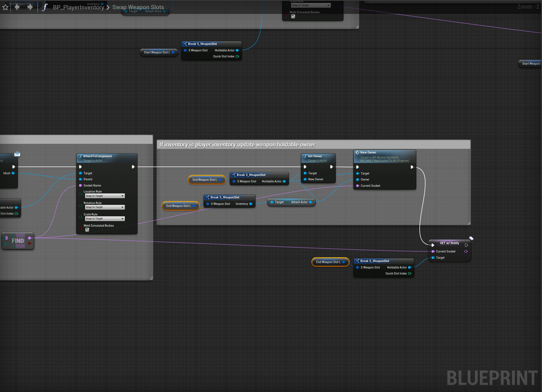Navigate back with the left arrow icon
The width and height of the screenshot is (542, 392).
[x=17, y=7]
